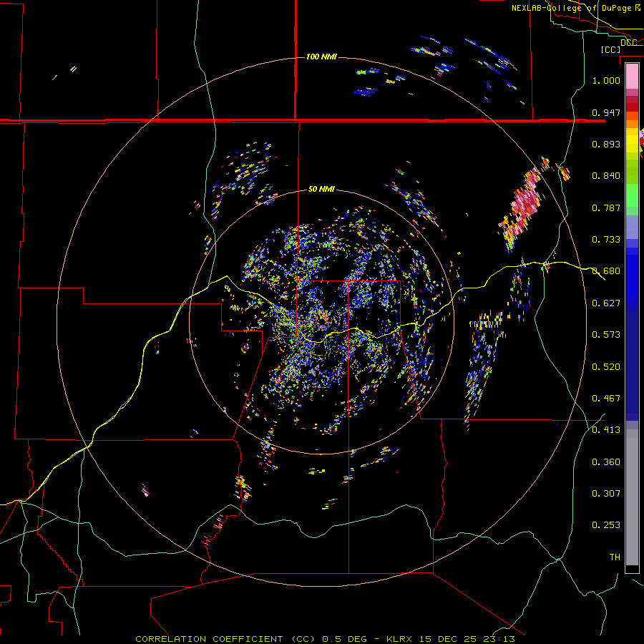This screenshot has height=644, width=644.
Task: Click the 50 NMI range ring label
Action: (321, 189)
